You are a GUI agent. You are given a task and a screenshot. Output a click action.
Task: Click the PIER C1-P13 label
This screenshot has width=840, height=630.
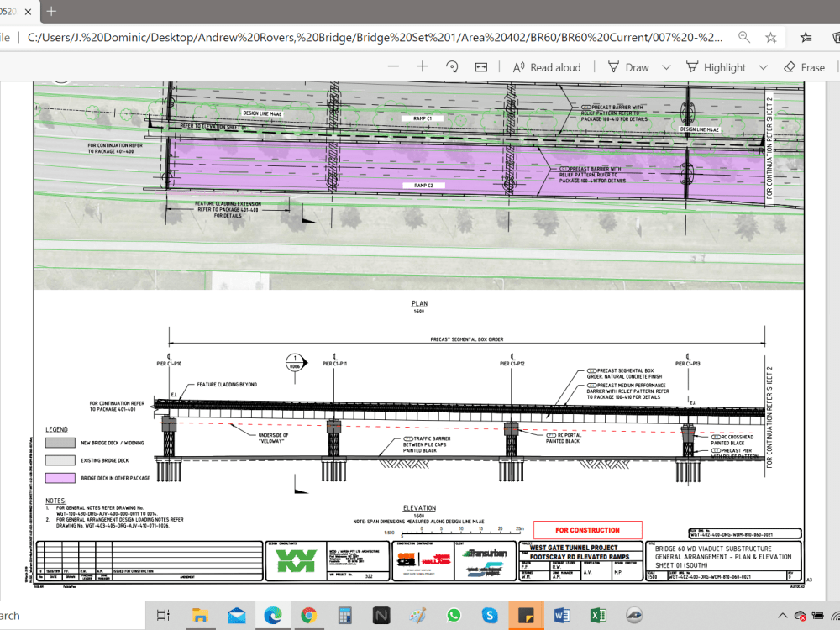pyautogui.click(x=688, y=363)
